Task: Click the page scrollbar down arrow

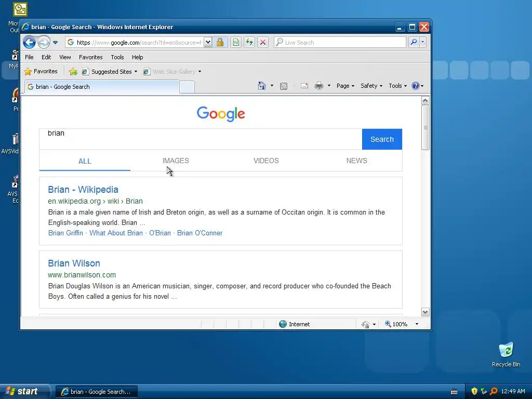Action: pyautogui.click(x=425, y=312)
